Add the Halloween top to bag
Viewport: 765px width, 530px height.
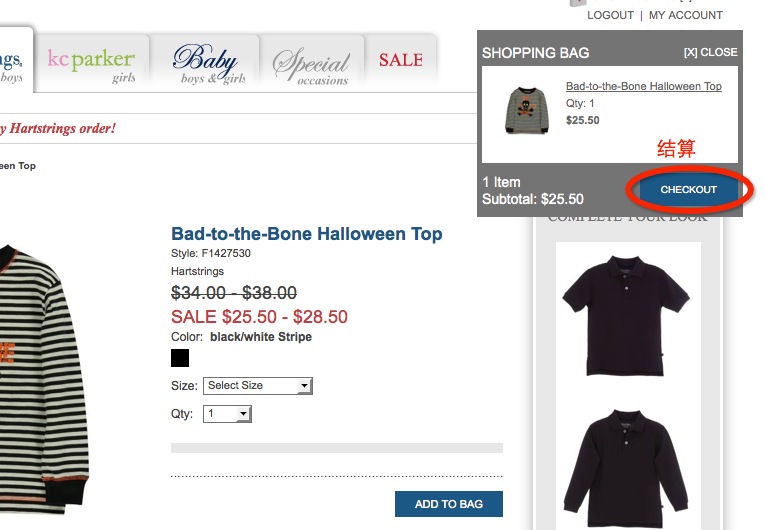pyautogui.click(x=448, y=504)
